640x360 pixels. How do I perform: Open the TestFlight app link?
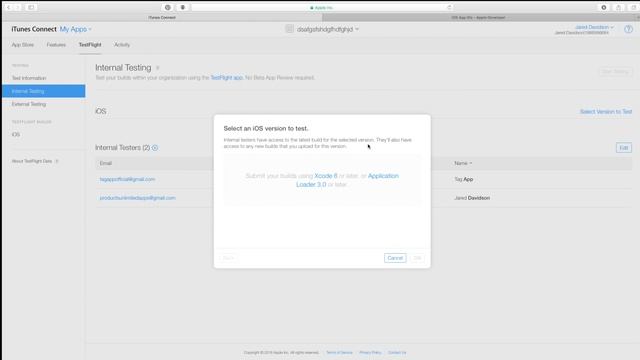click(227, 78)
